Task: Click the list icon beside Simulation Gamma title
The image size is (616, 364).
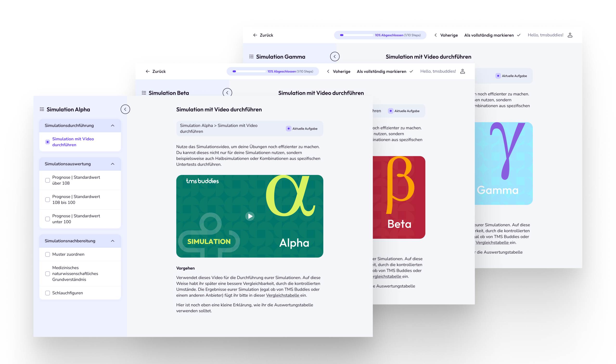Action: point(251,57)
